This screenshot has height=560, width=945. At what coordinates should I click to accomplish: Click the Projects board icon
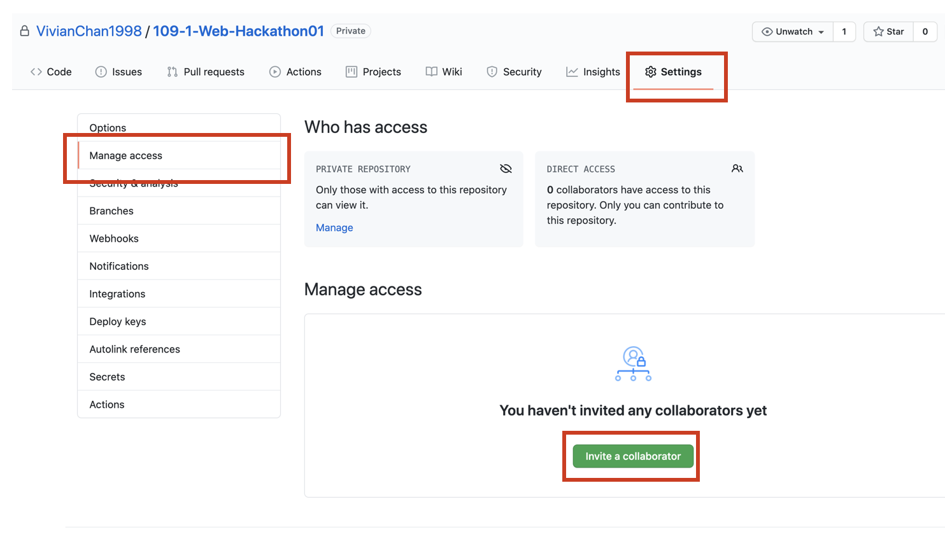click(352, 72)
